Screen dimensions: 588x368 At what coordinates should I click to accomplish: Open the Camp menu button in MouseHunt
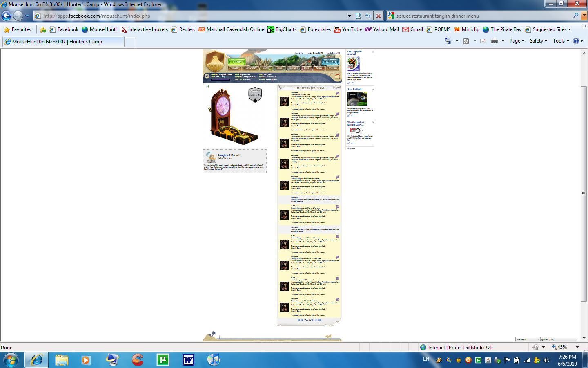point(236,62)
